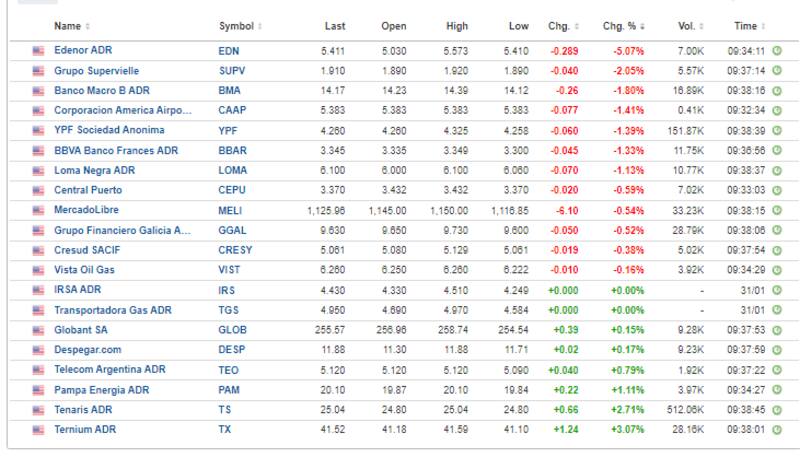Click the clock status icon for Ternium ADR
Screen dimensions: 800x469
(777, 430)
